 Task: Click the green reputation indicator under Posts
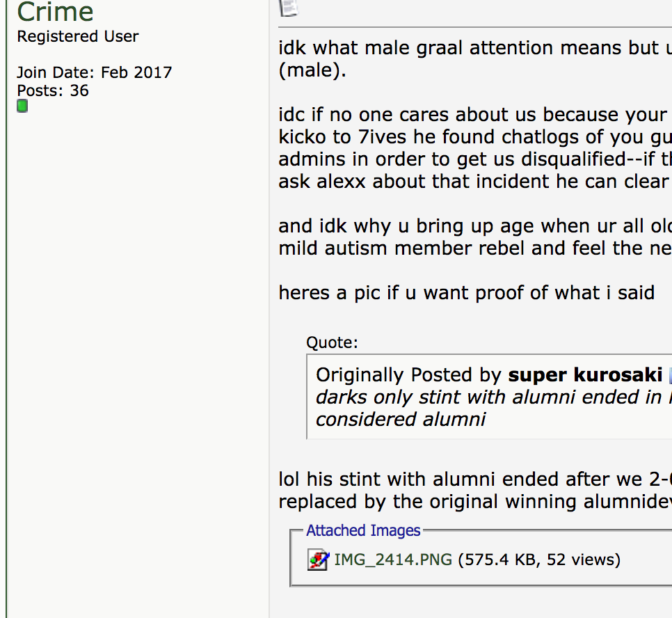point(22,106)
